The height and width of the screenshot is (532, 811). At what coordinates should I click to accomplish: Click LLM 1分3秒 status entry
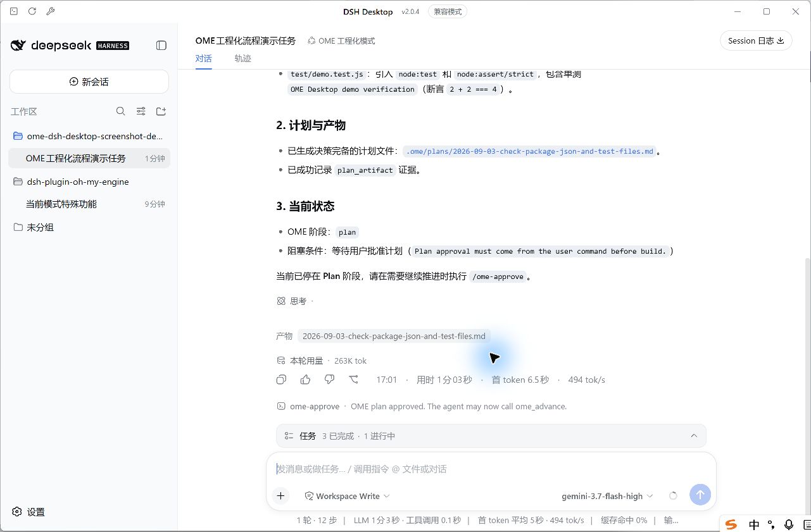[376, 520]
